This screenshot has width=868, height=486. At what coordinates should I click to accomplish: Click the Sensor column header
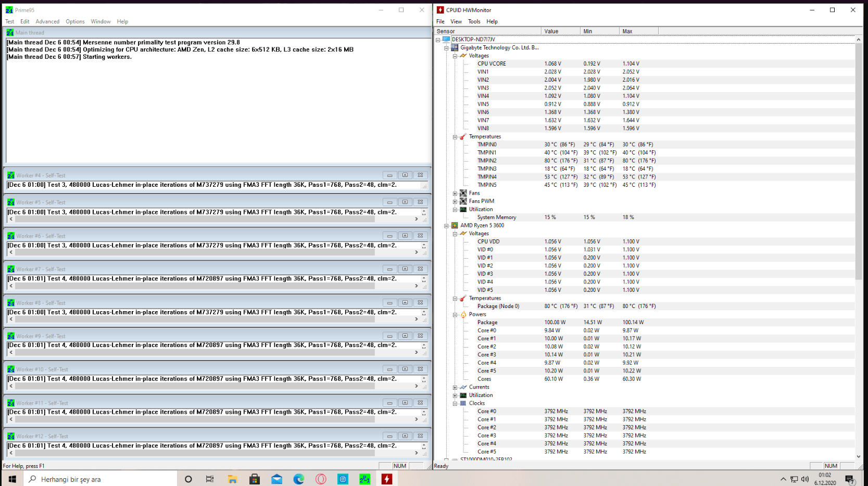click(488, 31)
